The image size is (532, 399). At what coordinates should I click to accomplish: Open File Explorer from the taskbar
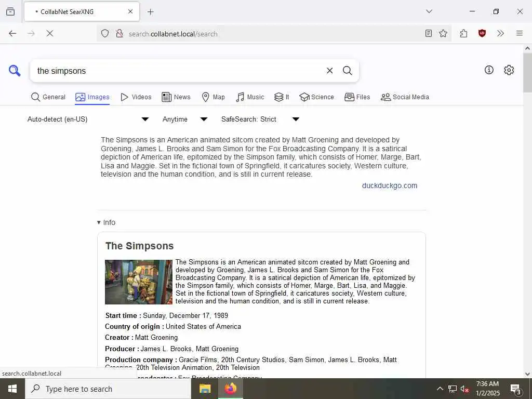click(x=205, y=389)
